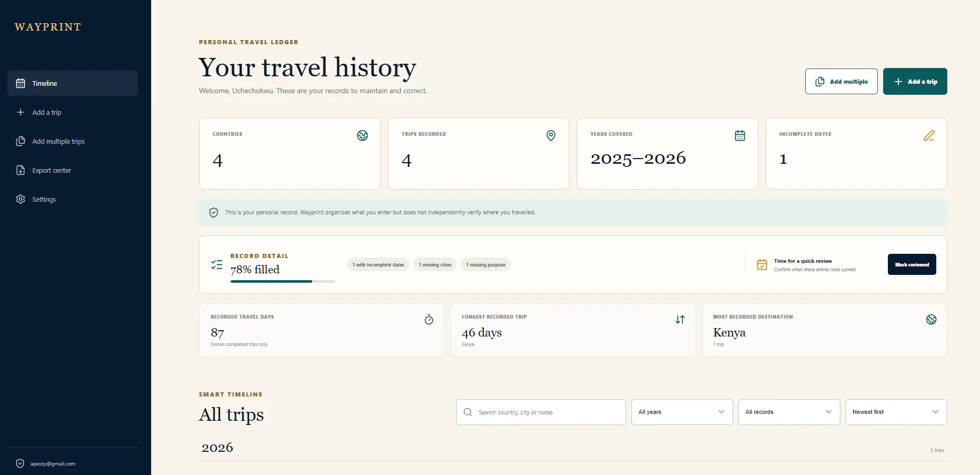Screen dimensions: 980x475
Task: Click the pencil icon in Incomplete Dates card
Action: coord(929,135)
